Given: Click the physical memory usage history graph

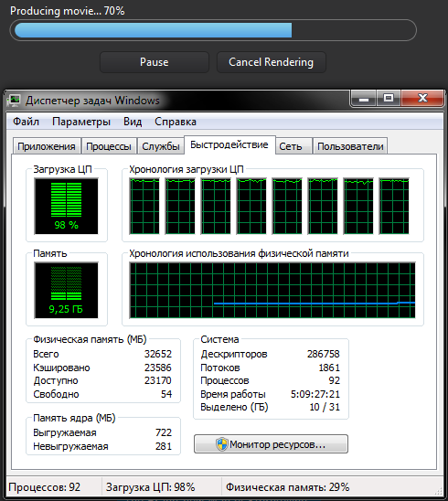Looking at the screenshot, I should pos(272,290).
